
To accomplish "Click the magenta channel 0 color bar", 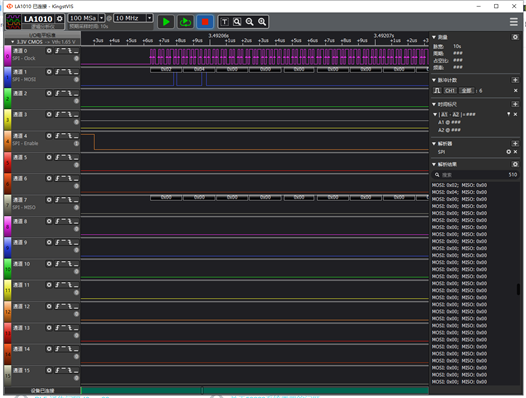I will (7, 56).
